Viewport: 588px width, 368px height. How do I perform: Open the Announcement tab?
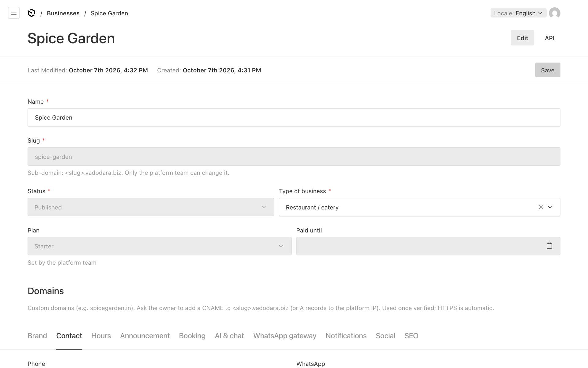pos(145,336)
